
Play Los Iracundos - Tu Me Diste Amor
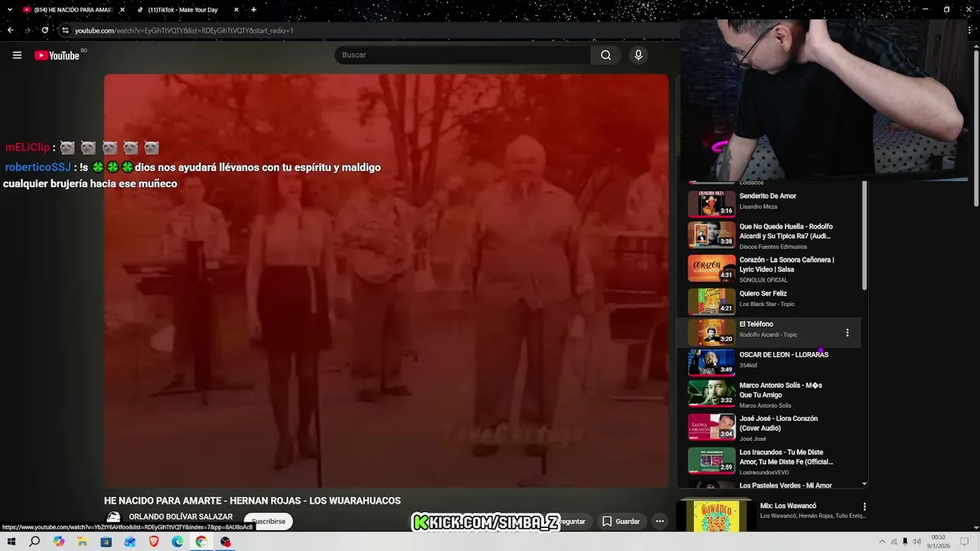(786, 457)
